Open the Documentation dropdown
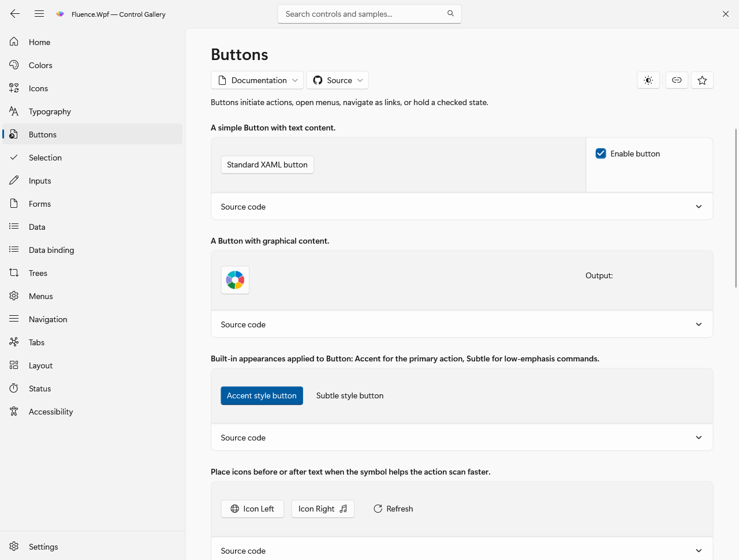This screenshot has width=739, height=560. tap(257, 80)
